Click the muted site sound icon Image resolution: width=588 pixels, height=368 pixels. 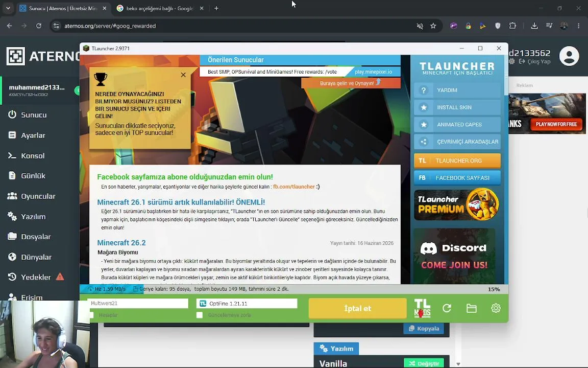(420, 26)
